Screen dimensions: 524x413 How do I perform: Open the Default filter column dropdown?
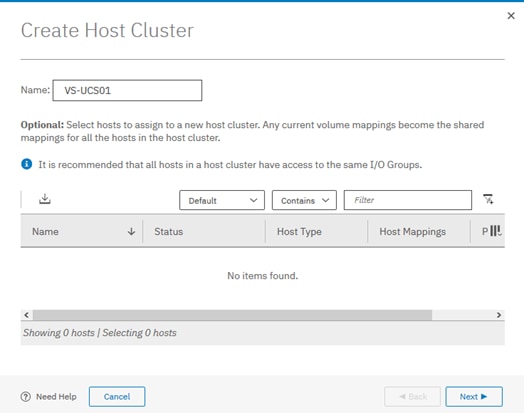[222, 200]
